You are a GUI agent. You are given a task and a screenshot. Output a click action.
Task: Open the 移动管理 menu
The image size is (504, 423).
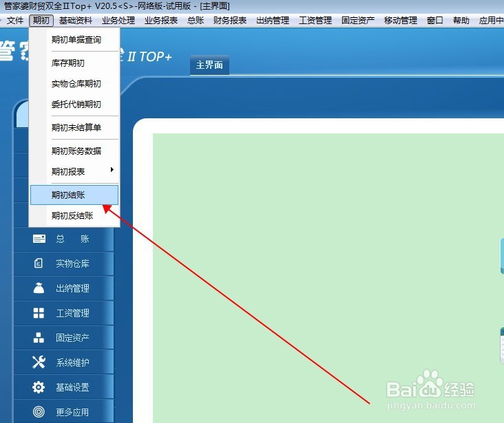(401, 21)
